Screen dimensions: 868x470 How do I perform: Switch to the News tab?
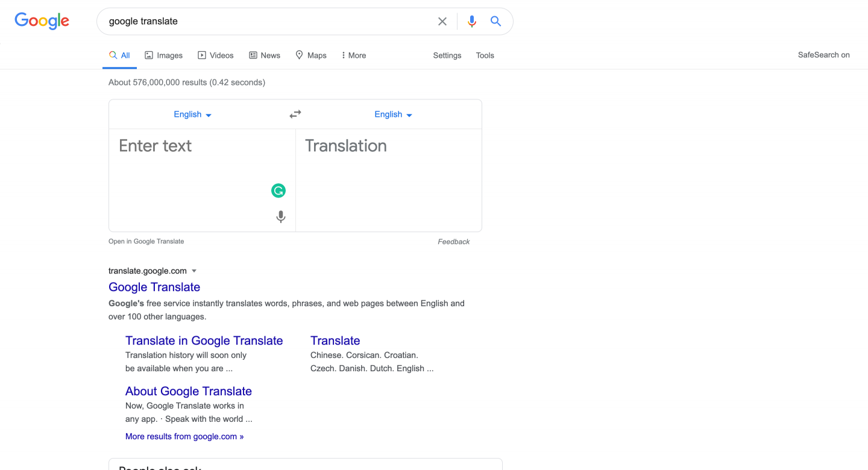[x=265, y=55]
